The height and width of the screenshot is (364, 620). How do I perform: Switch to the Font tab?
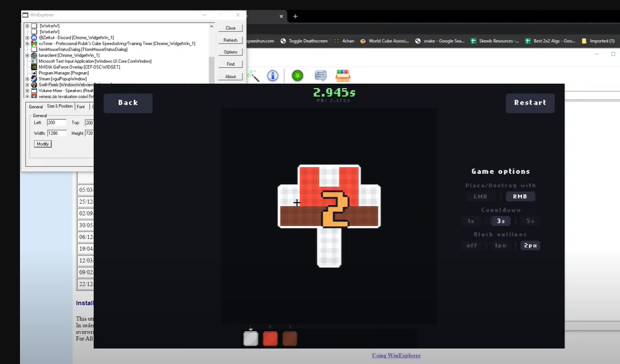(80, 107)
